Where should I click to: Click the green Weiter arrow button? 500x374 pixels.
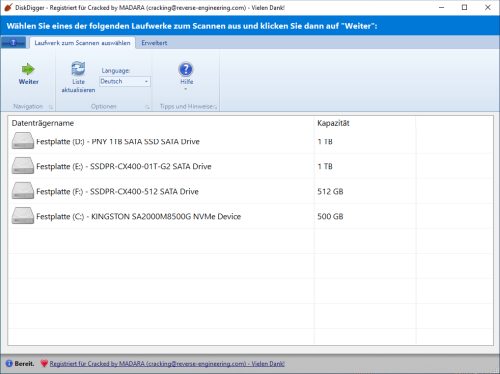pos(28,74)
